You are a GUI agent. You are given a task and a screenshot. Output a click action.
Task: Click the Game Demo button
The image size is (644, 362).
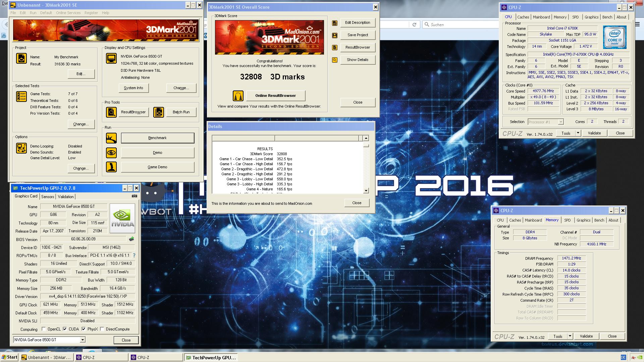coord(157,167)
